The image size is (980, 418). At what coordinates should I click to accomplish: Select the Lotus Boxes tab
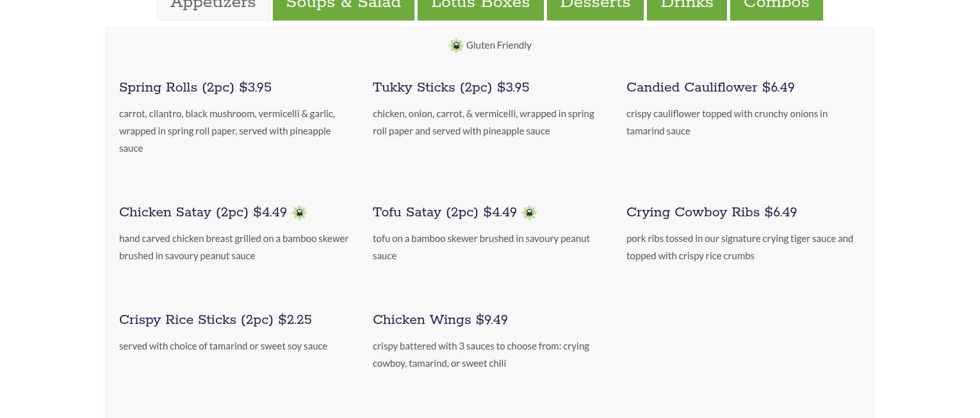(480, 6)
